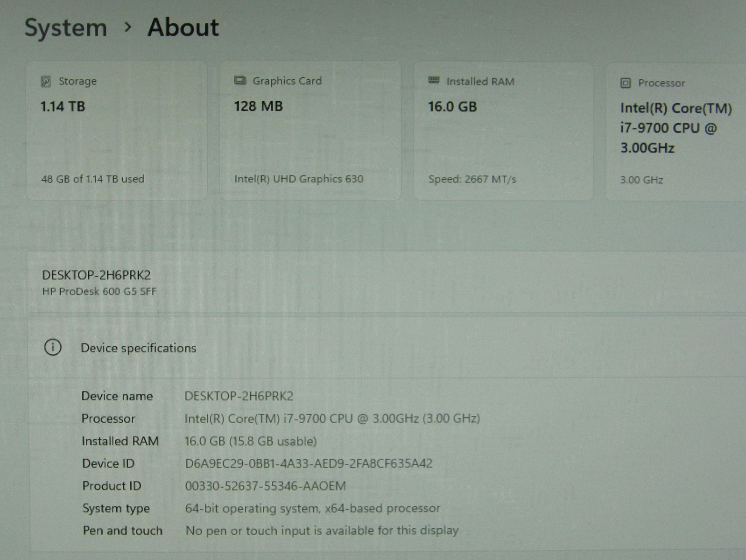
Task: Click the Storage drive icon
Action: tap(46, 82)
